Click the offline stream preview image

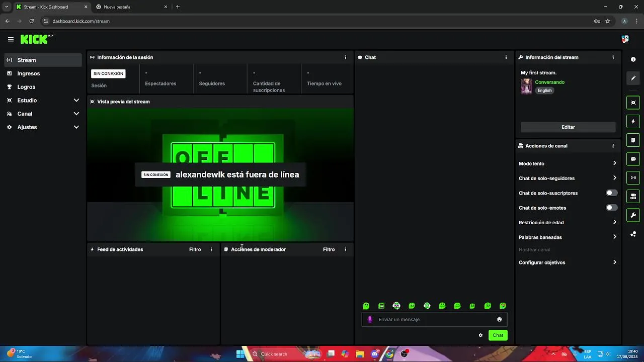[x=220, y=174]
